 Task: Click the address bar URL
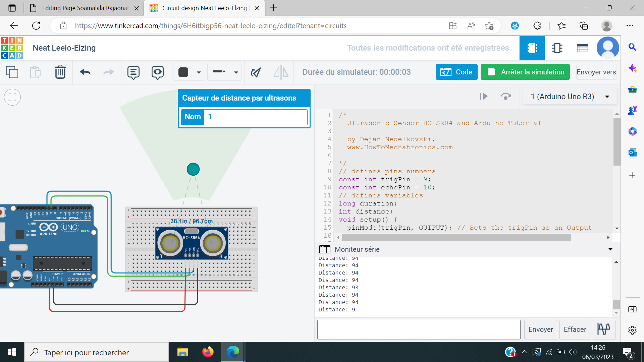pyautogui.click(x=211, y=26)
